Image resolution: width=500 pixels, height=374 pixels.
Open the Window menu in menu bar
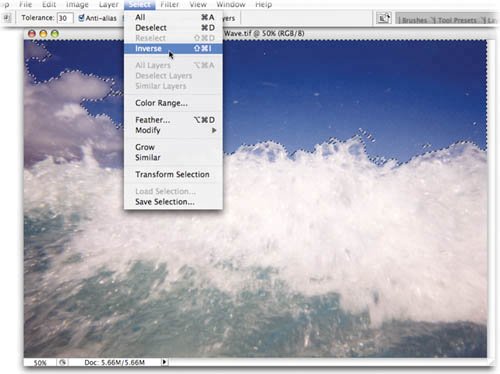click(x=231, y=5)
